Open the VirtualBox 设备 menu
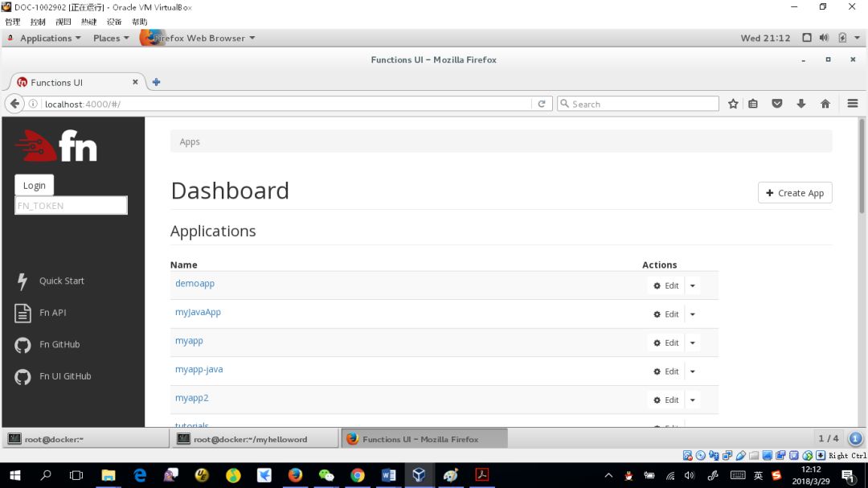868x488 pixels. point(114,23)
